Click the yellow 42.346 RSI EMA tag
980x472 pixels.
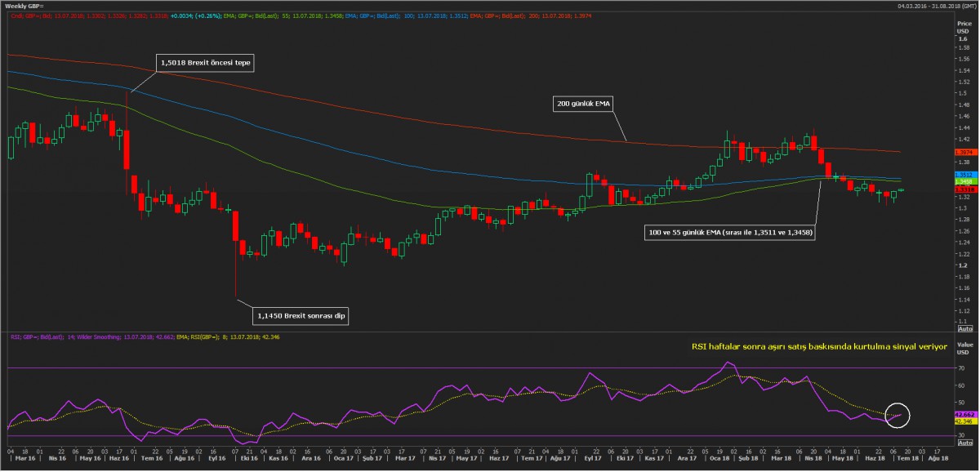pos(964,421)
